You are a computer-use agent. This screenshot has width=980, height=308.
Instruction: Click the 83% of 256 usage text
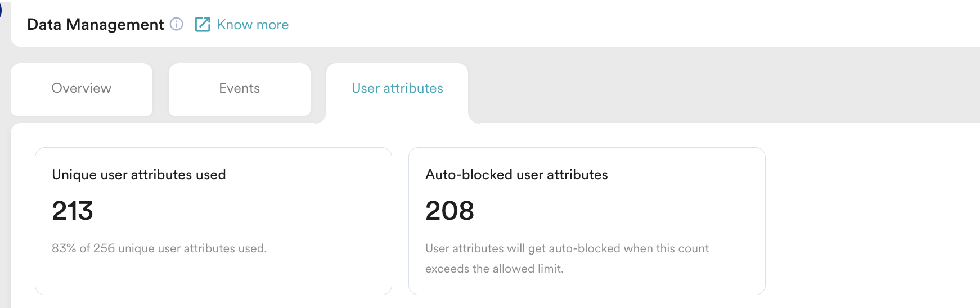pyautogui.click(x=159, y=248)
